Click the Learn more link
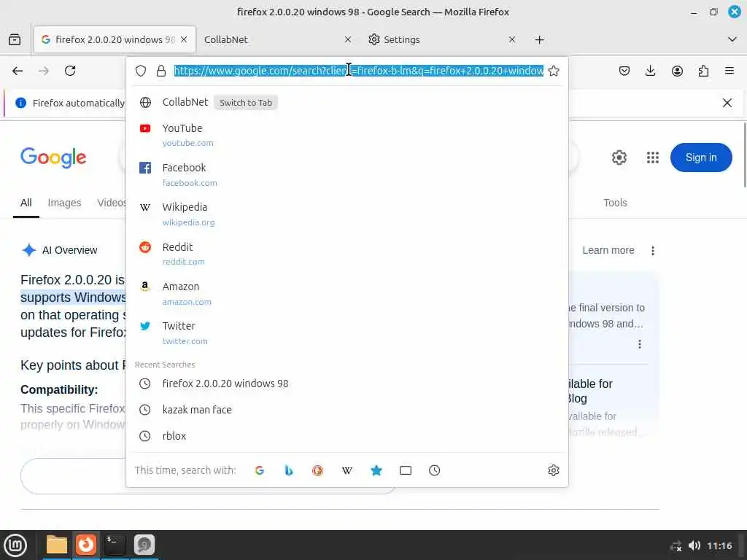Screen dimensions: 747x560 tap(608, 251)
